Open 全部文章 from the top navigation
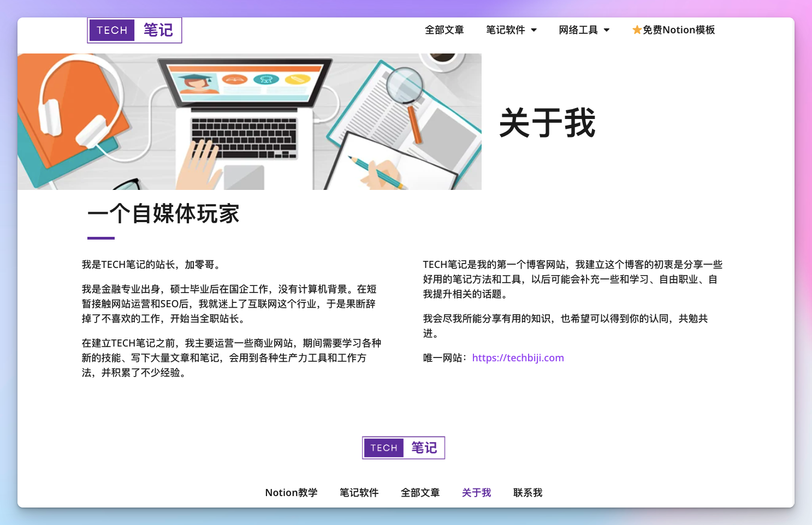The width and height of the screenshot is (812, 525). click(x=444, y=30)
